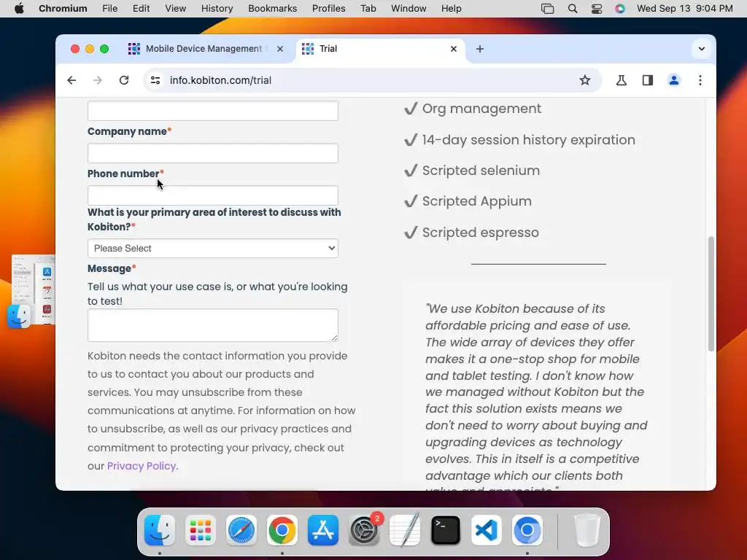The height and width of the screenshot is (560, 747).
Task: Toggle the browser side panel
Action: coord(648,80)
